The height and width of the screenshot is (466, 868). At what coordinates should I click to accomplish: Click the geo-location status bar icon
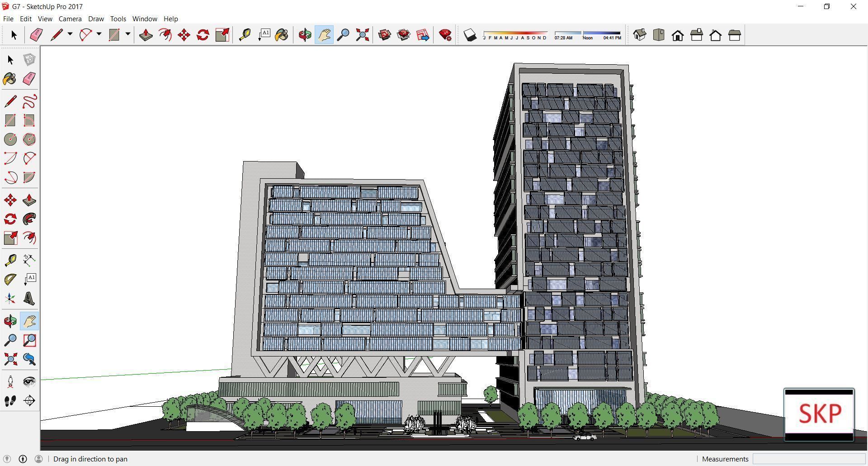pos(7,459)
